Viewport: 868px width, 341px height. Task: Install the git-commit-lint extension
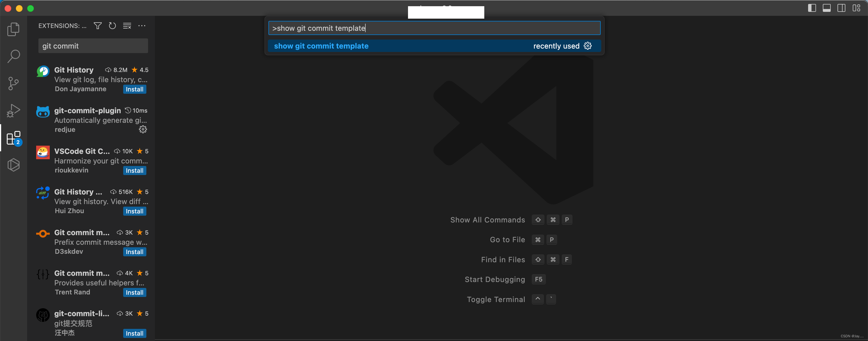[x=134, y=333]
